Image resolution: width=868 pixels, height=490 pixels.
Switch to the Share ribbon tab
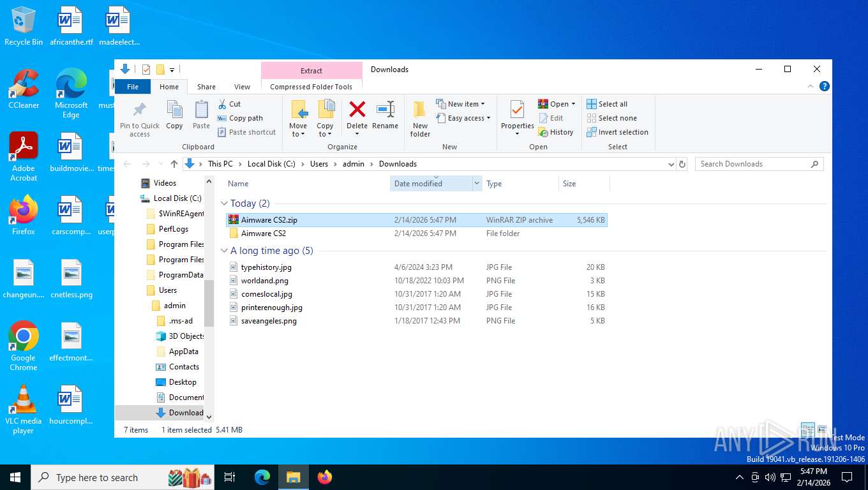(x=206, y=87)
